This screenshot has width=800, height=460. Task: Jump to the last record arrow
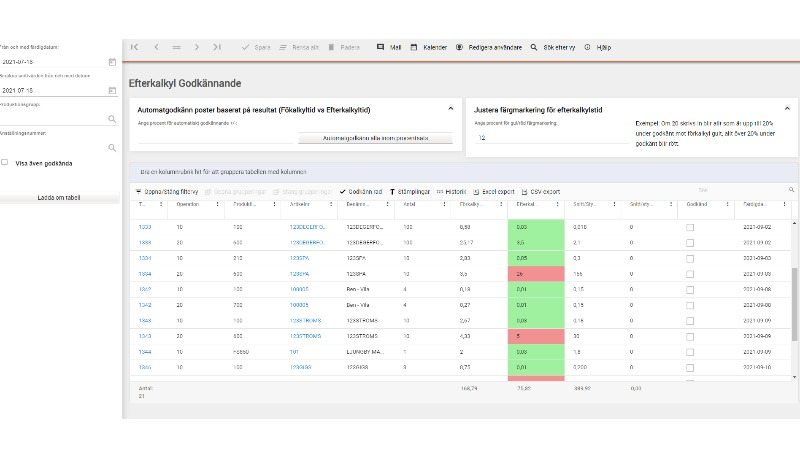(x=217, y=47)
